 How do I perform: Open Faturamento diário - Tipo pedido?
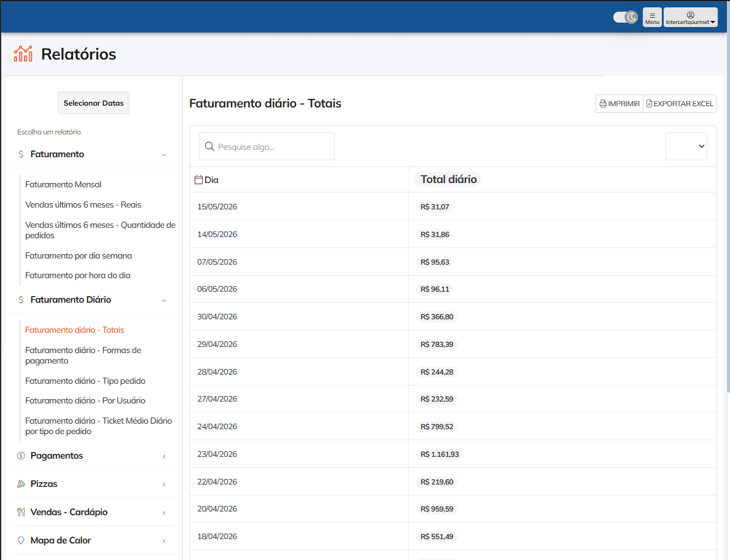85,381
